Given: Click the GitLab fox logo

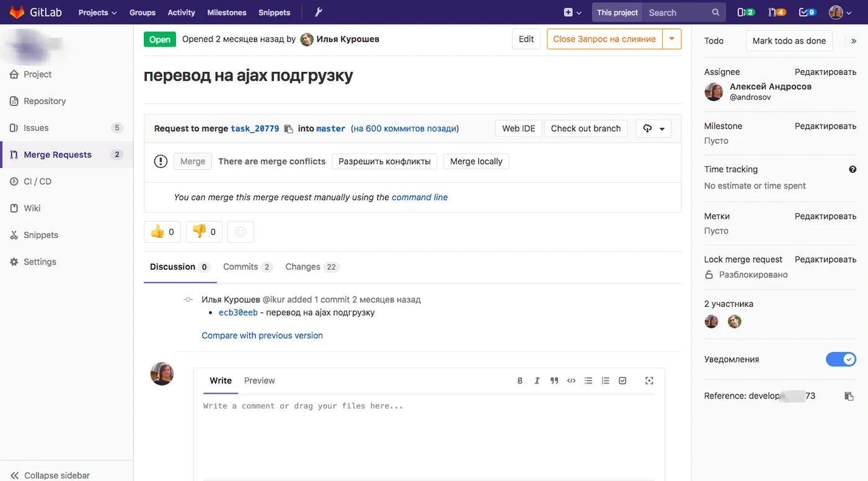Looking at the screenshot, I should [16, 12].
